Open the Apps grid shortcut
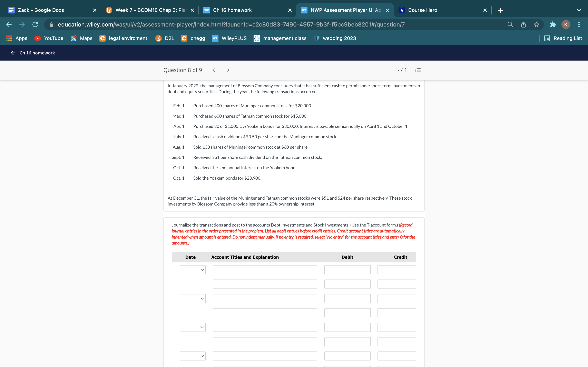 point(17,38)
